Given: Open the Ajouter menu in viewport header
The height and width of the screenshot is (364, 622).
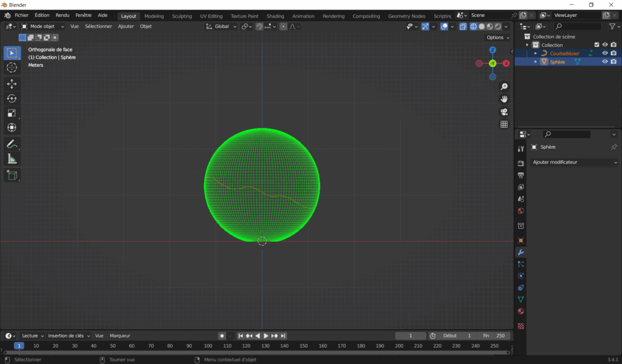Looking at the screenshot, I should pyautogui.click(x=126, y=27).
